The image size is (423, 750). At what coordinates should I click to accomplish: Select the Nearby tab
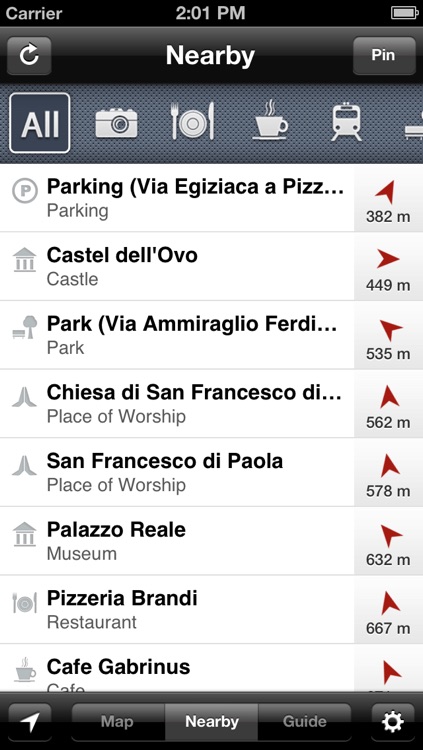pyautogui.click(x=212, y=722)
